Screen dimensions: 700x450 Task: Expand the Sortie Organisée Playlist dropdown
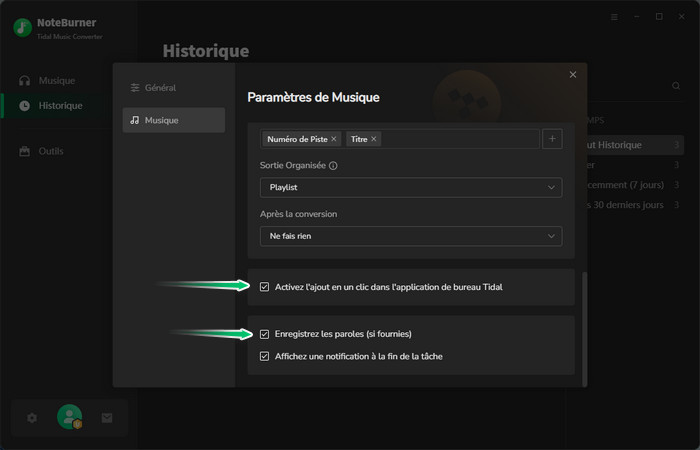[x=410, y=187]
